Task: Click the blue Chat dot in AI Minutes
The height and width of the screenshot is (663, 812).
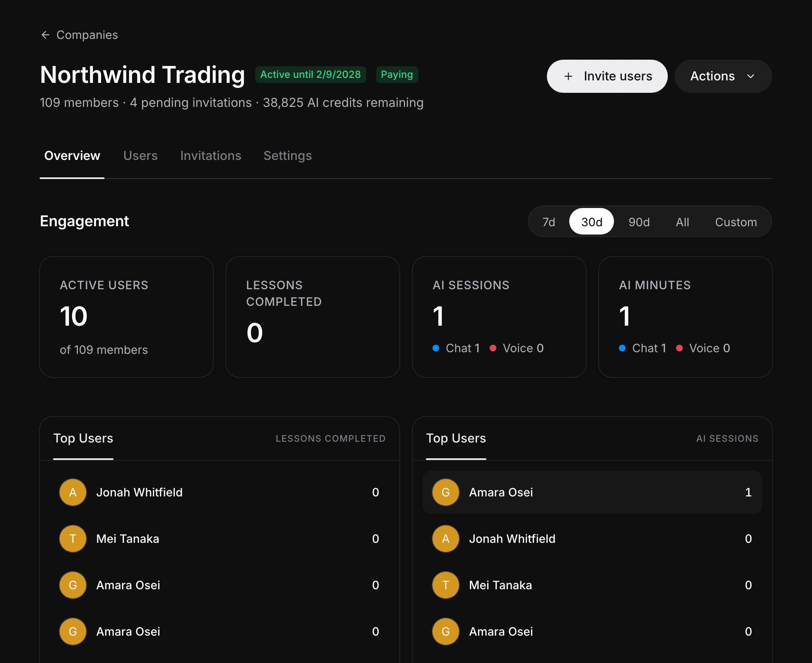Action: point(622,348)
